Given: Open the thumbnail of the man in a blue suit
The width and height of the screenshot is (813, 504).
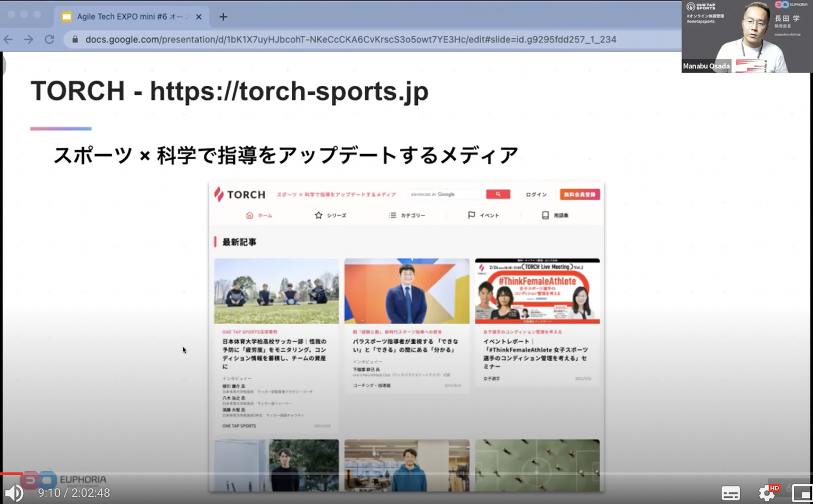Looking at the screenshot, I should tap(407, 291).
